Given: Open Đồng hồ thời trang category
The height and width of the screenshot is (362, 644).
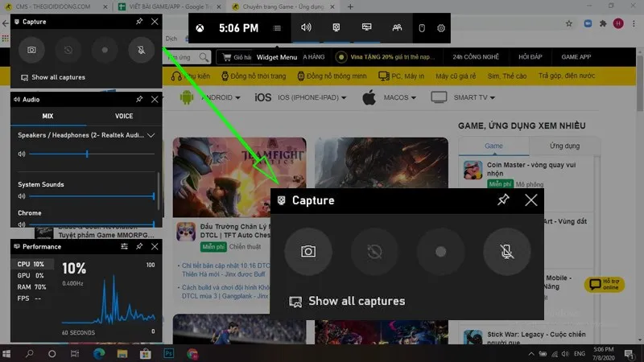Looking at the screenshot, I should tap(254, 76).
